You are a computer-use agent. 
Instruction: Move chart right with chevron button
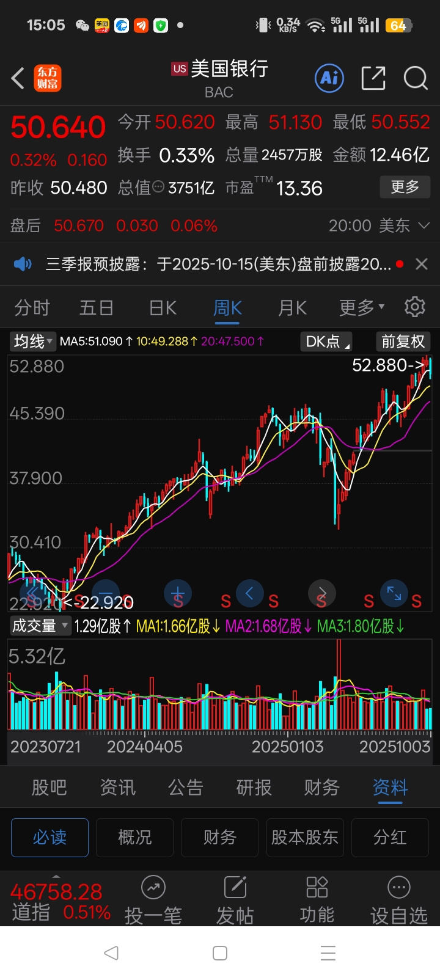coord(322,593)
